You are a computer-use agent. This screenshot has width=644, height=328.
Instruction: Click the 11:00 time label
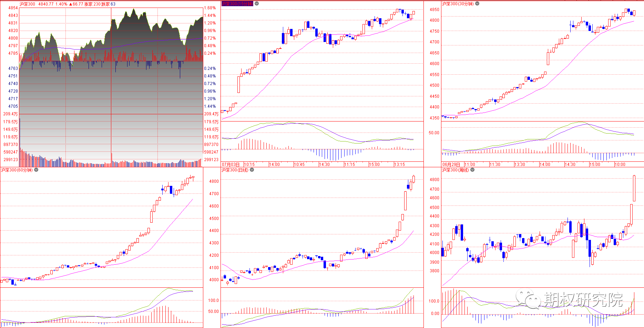coord(470,165)
